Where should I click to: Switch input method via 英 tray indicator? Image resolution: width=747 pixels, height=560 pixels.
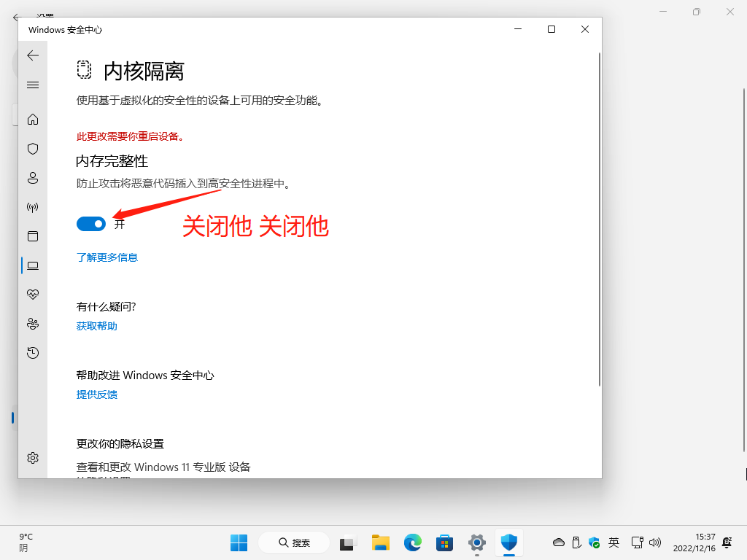[x=614, y=542]
